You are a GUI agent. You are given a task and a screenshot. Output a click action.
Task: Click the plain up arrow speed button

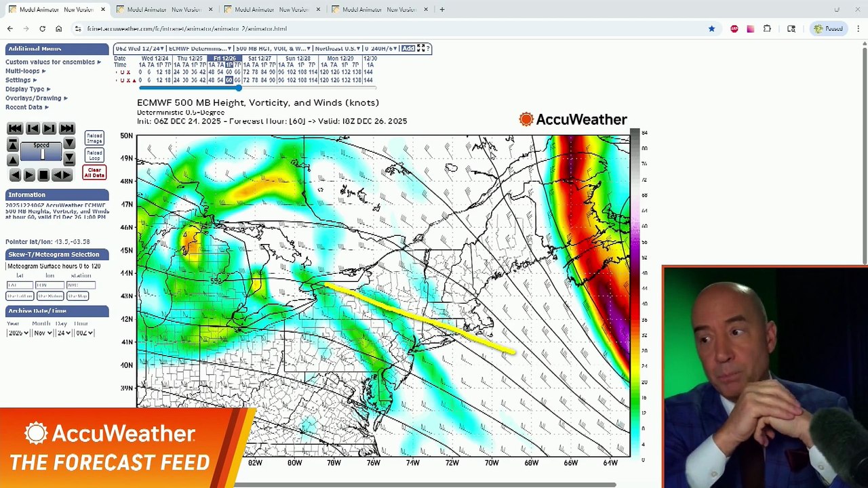pos(12,160)
